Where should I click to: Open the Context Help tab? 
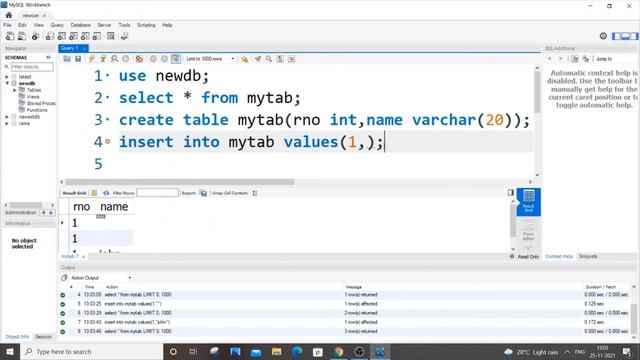[x=559, y=256]
